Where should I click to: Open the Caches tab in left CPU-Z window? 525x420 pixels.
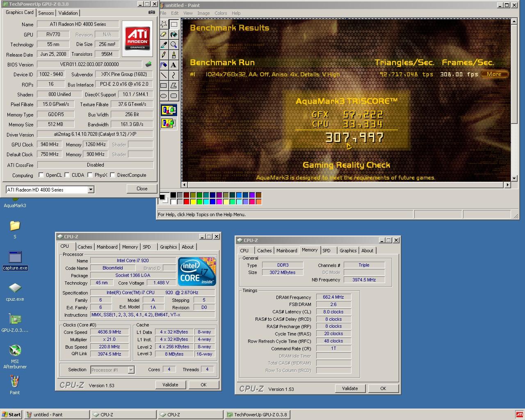pyautogui.click(x=85, y=247)
